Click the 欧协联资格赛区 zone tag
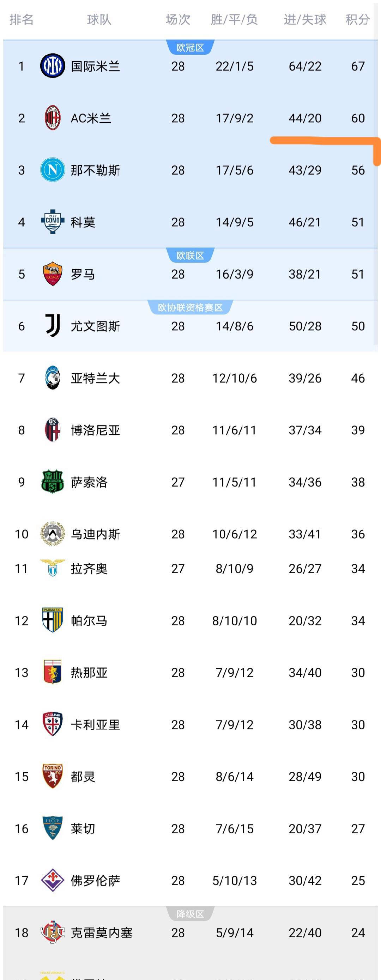This screenshot has width=381, height=980. click(190, 307)
